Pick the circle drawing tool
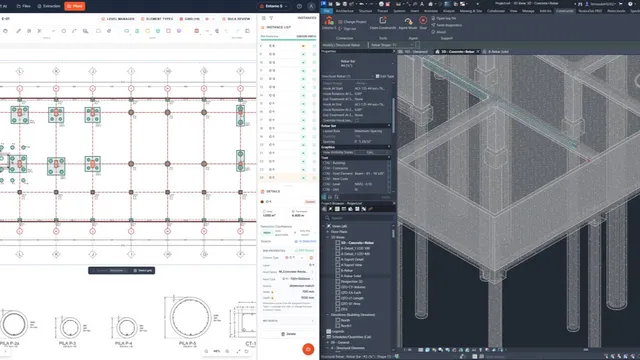 pyautogui.click(x=64, y=31)
